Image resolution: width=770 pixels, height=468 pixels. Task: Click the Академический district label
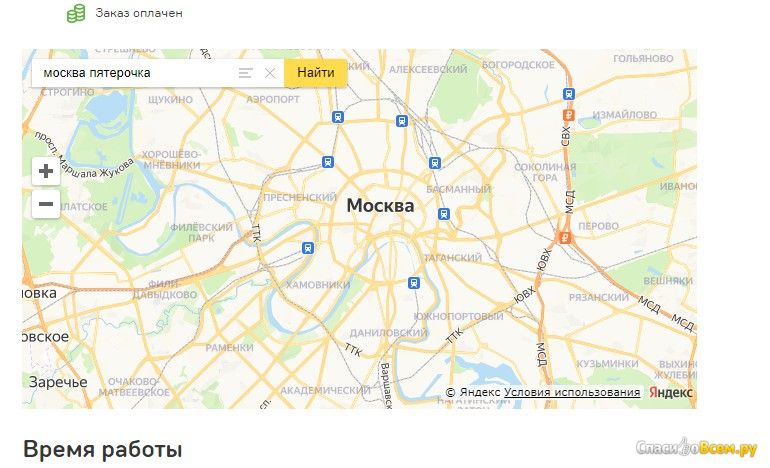325,390
